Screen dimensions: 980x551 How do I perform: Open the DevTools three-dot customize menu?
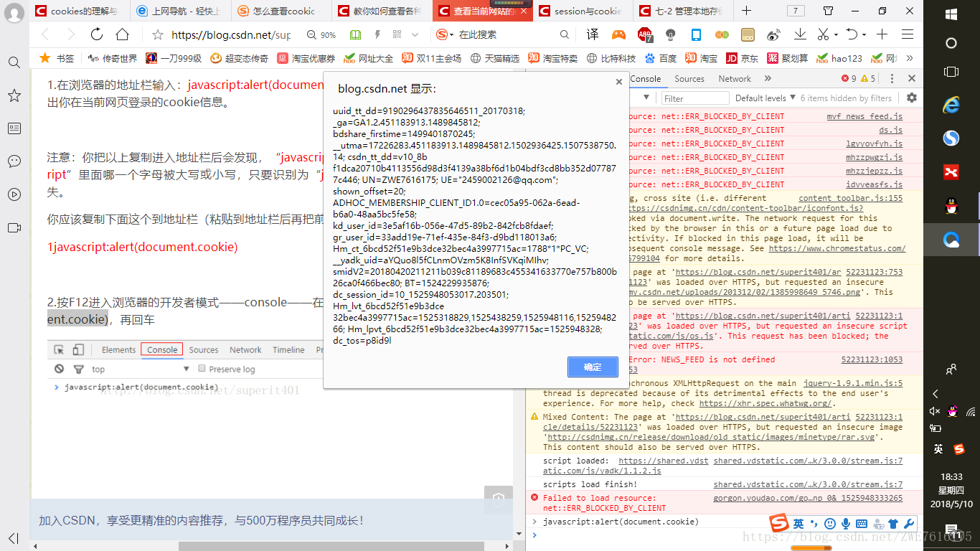pos(892,79)
